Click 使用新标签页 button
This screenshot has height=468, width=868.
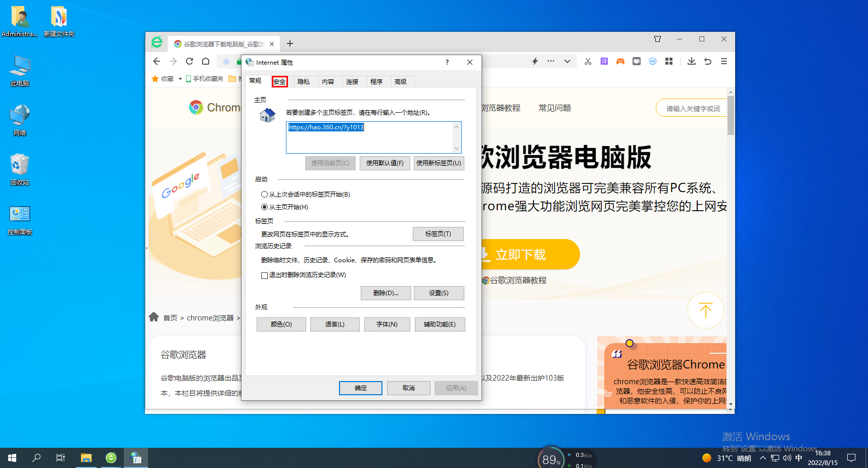coord(439,163)
